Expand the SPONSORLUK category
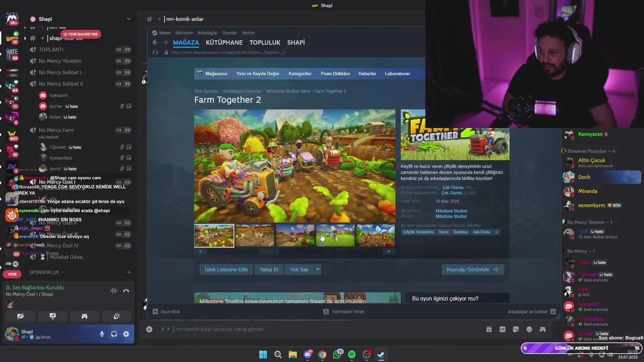 [x=46, y=272]
